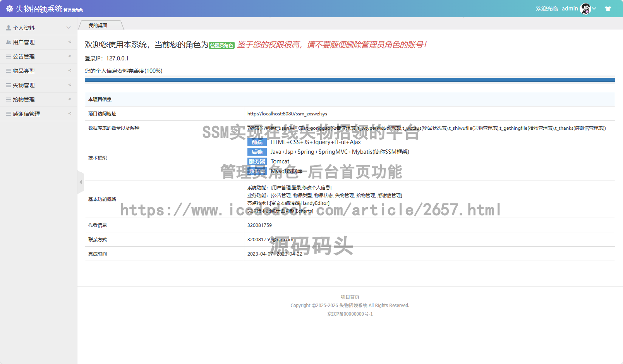Collapse the sidebar with the arrow handle
Image resolution: width=623 pixels, height=364 pixels.
click(x=81, y=182)
